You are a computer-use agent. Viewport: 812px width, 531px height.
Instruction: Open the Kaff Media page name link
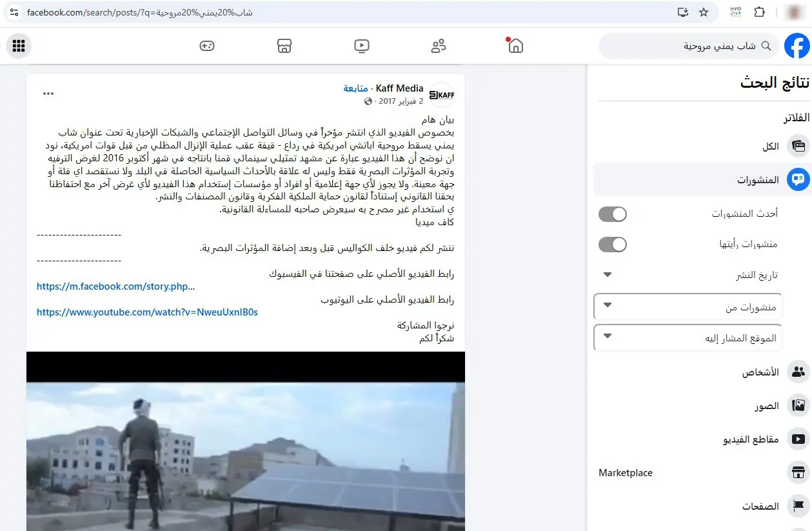point(400,88)
